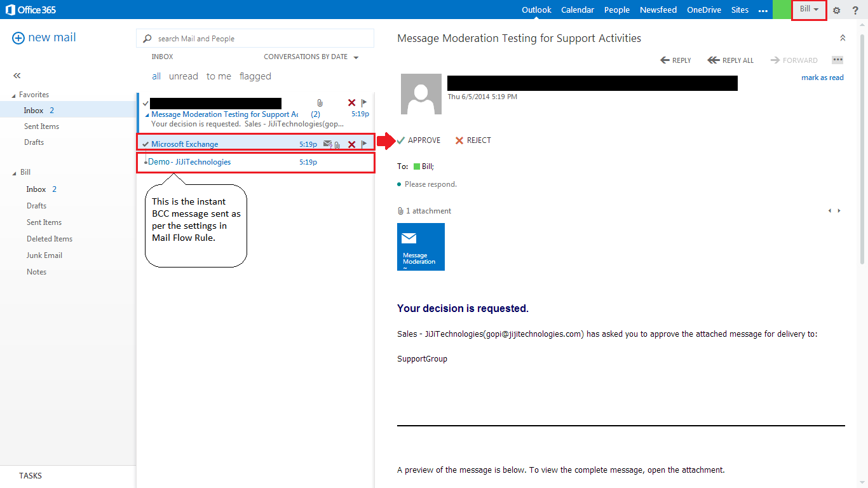Click the mark as read link
The image size is (868, 488).
pyautogui.click(x=822, y=77)
